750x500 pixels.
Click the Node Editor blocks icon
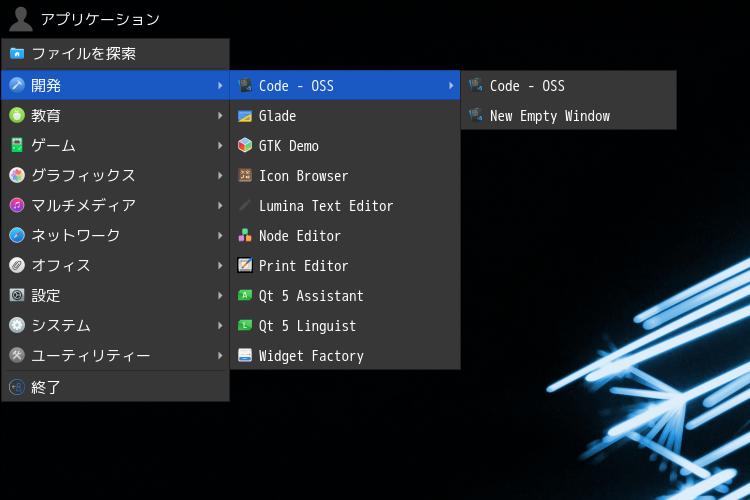click(245, 235)
